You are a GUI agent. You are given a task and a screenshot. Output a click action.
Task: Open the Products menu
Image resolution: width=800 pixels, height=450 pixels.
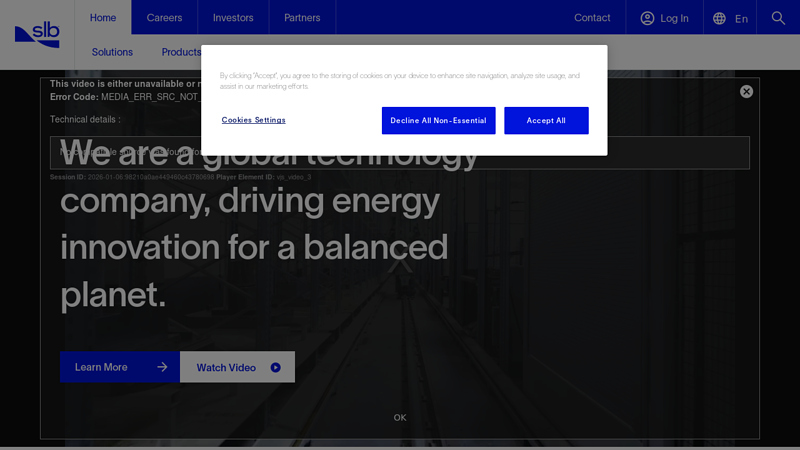181,52
